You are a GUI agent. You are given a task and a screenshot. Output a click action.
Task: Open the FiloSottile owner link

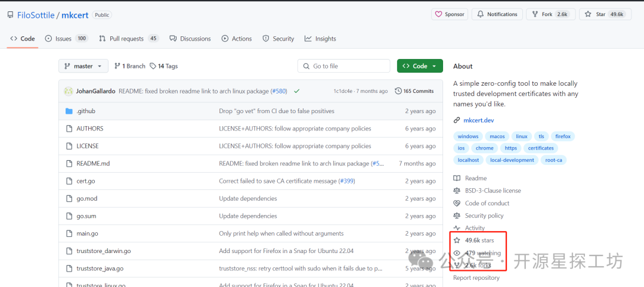coord(36,15)
